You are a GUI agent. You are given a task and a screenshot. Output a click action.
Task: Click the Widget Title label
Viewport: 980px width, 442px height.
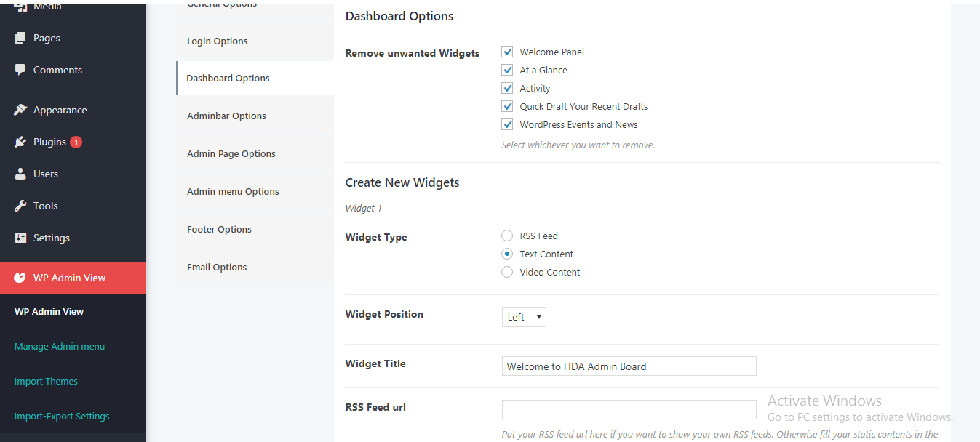[375, 363]
